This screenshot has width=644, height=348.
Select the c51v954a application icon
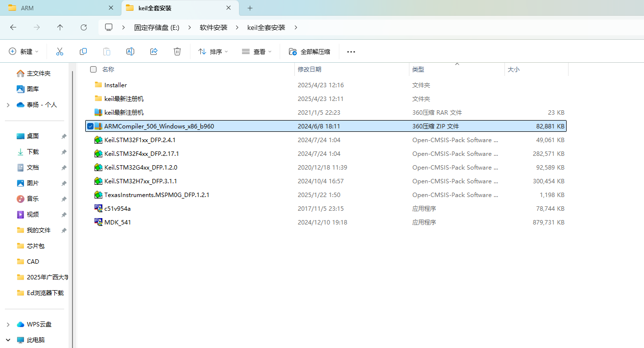[98, 208]
